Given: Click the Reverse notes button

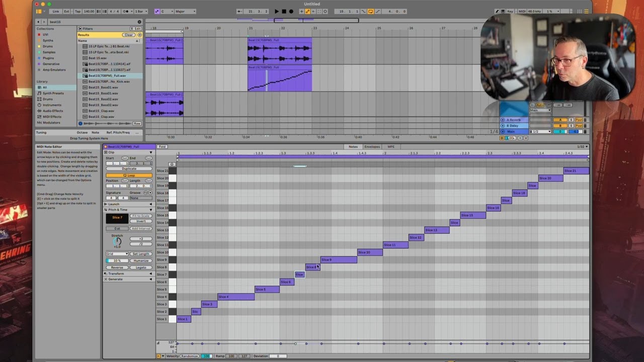Looking at the screenshot, I should [117, 267].
